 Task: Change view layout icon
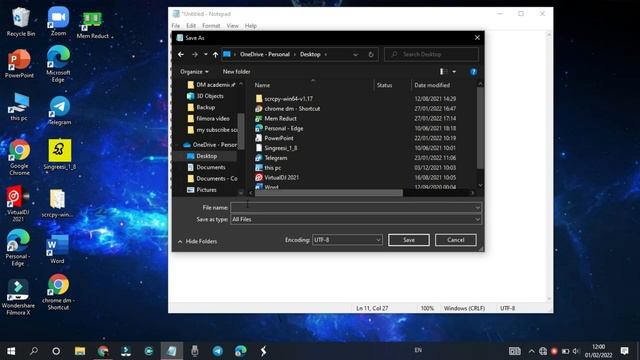[443, 72]
